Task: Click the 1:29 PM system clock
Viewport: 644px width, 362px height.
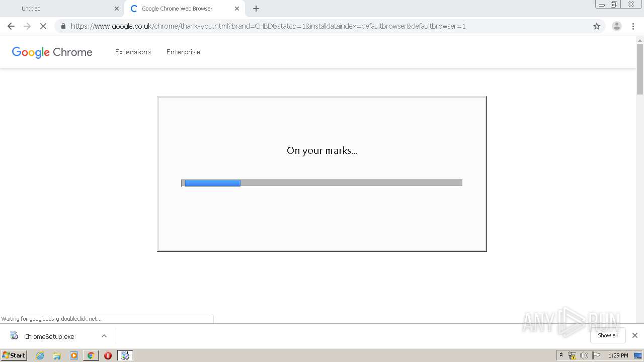Action: pyautogui.click(x=618, y=355)
